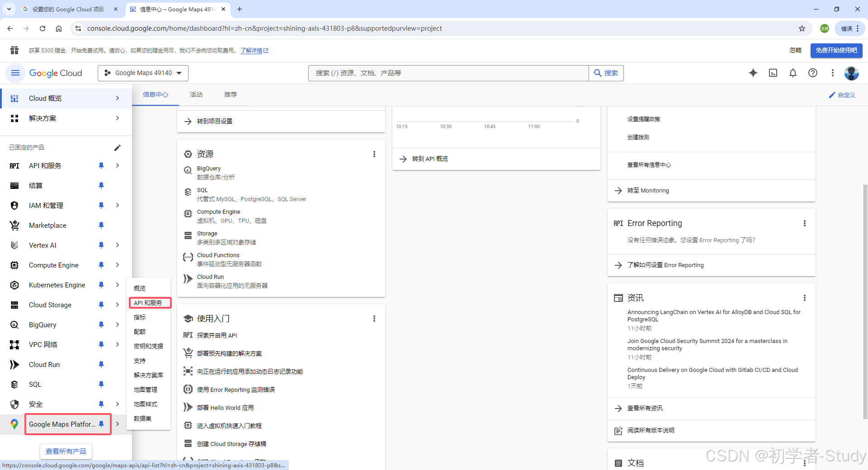Viewport: 868px width, 470px height.
Task: Expand Google Maps Platform submenu chevron
Action: click(x=118, y=424)
